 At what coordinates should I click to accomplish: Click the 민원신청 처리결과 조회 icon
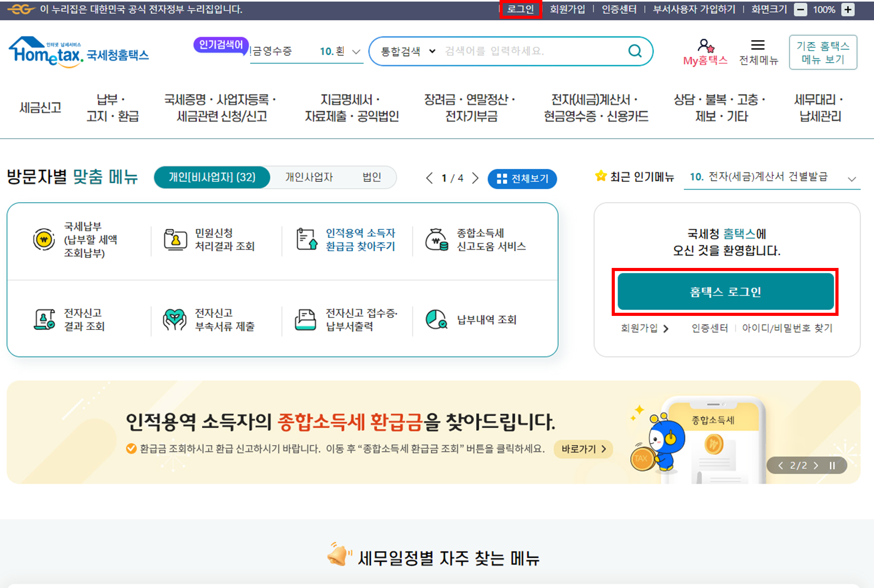[x=175, y=240]
